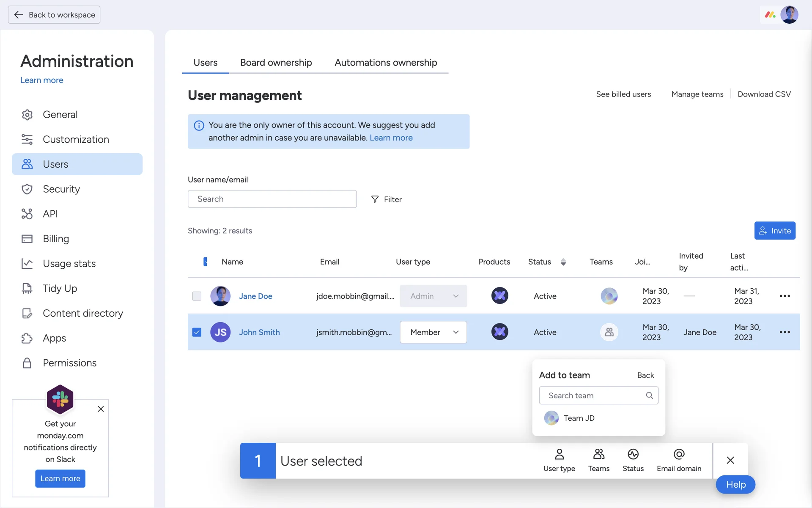Click the Status bulk action icon
This screenshot has width=812, height=508.
[633, 455]
